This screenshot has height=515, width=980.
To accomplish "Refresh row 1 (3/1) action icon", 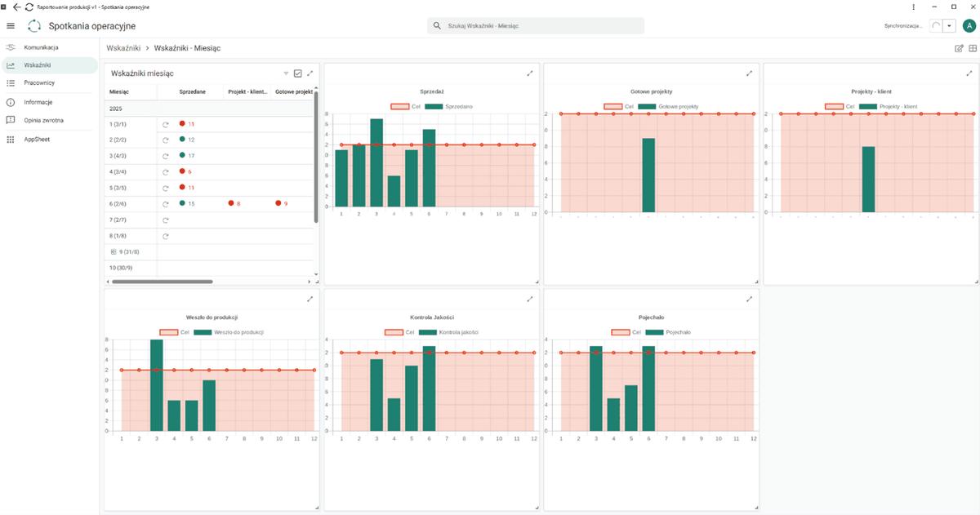I will pos(166,124).
